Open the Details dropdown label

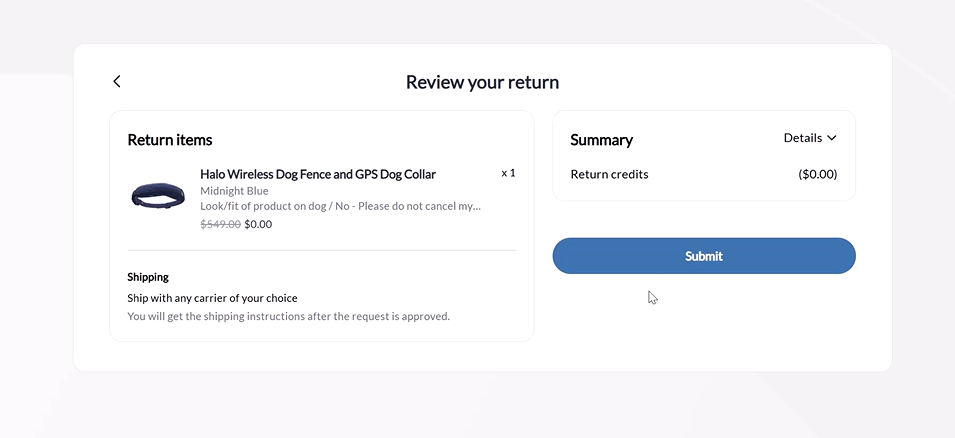pos(803,138)
